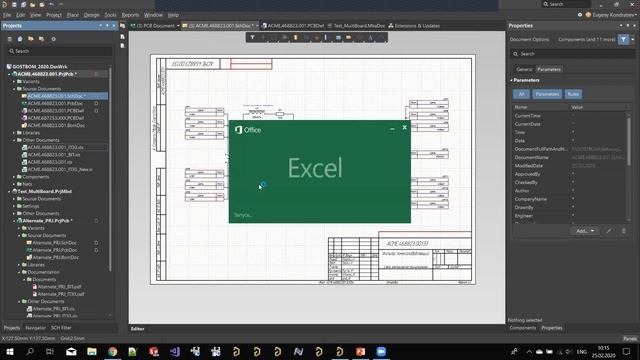Screen dimensions: 640x360
Task: Click the gear icon in Projects panel toolbar
Action: pos(53,39)
